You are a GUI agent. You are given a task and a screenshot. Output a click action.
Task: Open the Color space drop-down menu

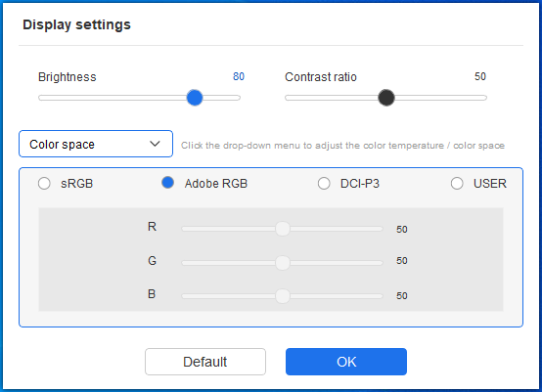[x=96, y=144]
